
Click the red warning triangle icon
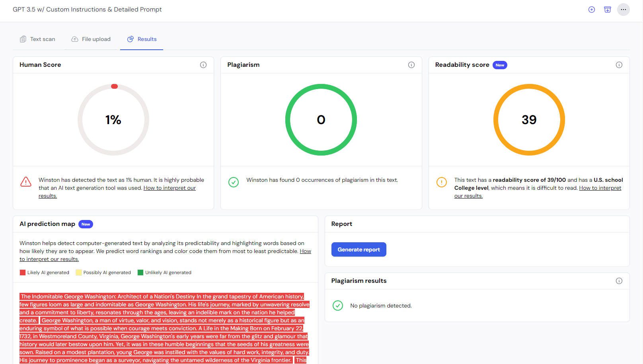click(x=26, y=182)
